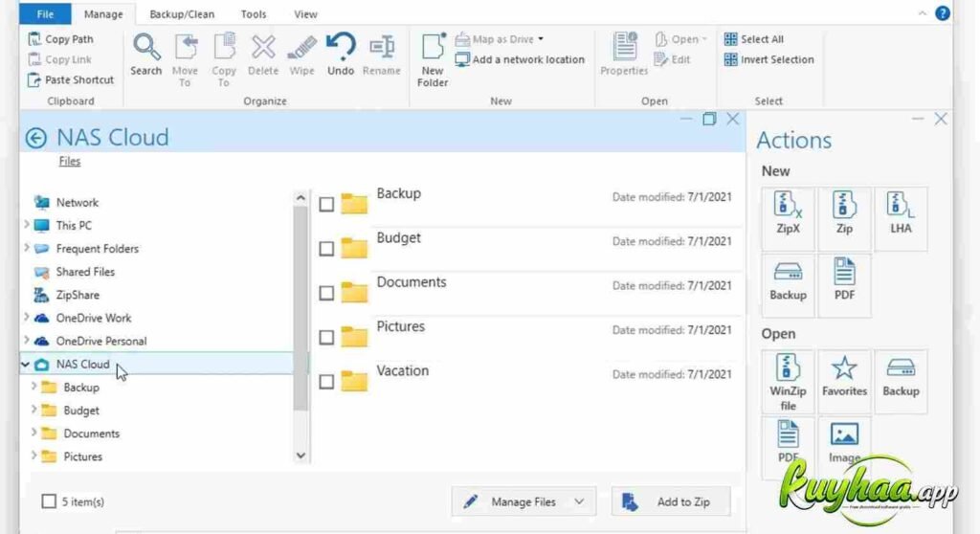Check the Documents folder checkbox
Image resolution: width=980 pixels, height=534 pixels.
click(326, 293)
